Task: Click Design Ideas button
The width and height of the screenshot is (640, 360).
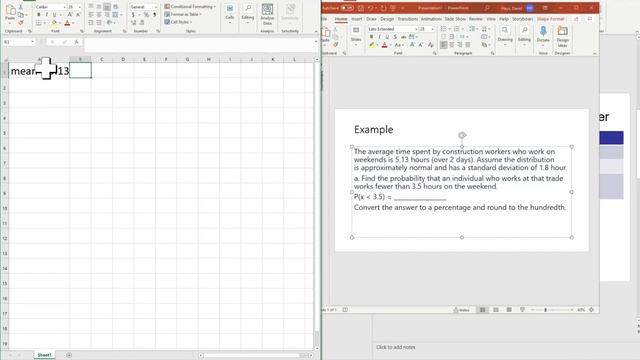Action: pyautogui.click(x=562, y=36)
